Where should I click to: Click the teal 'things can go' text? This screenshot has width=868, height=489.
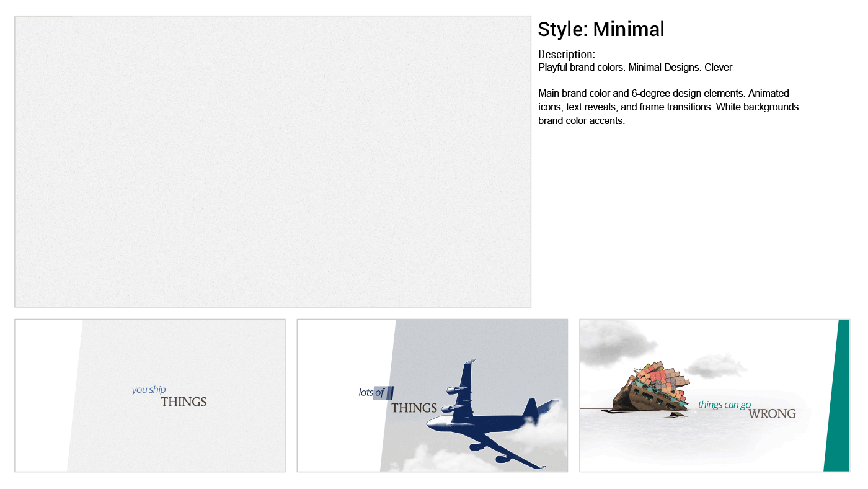coord(724,405)
